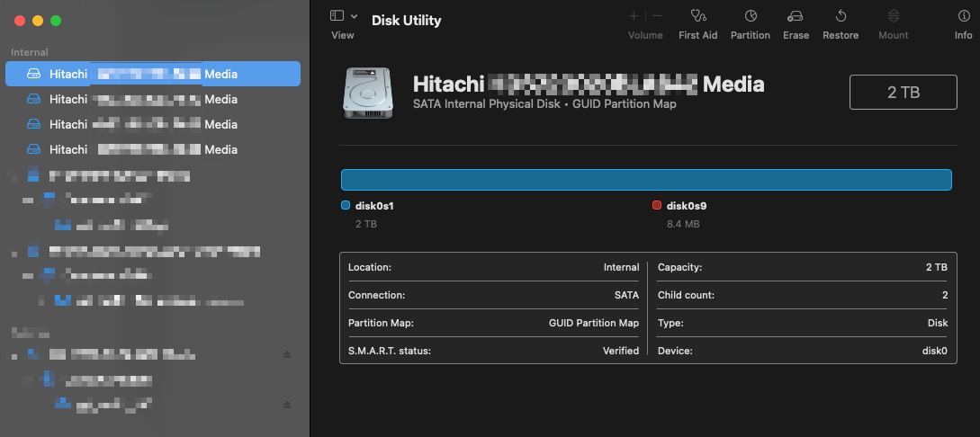Click the Connection: label
The image size is (980, 437).
click(376, 295)
